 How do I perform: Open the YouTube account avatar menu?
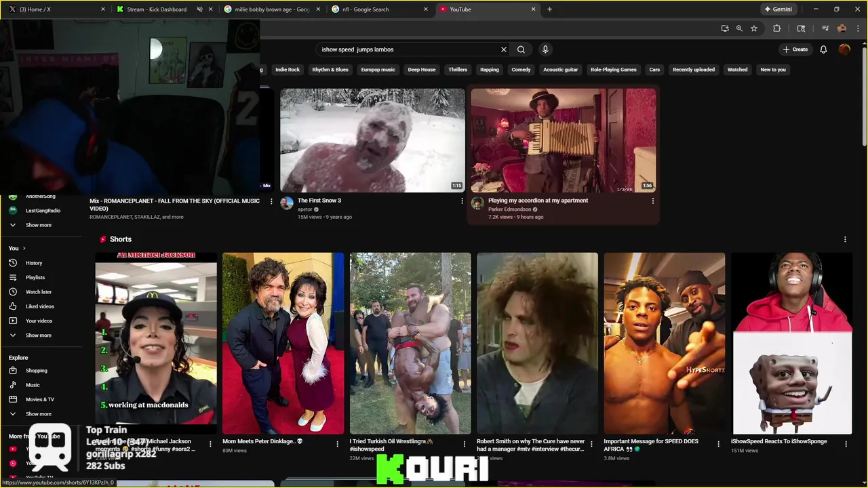pos(844,49)
